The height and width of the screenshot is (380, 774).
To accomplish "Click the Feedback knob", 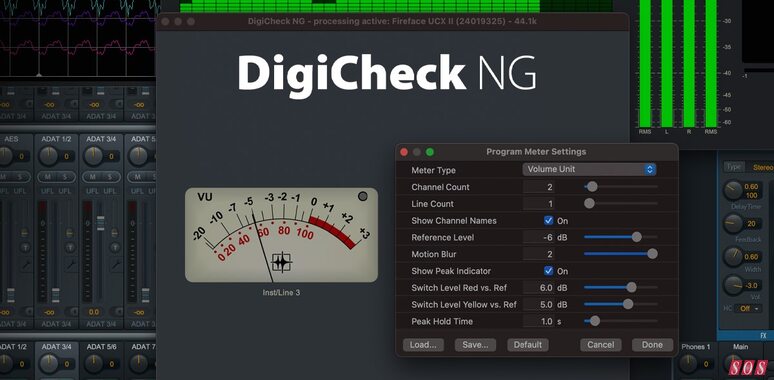I will (x=733, y=224).
